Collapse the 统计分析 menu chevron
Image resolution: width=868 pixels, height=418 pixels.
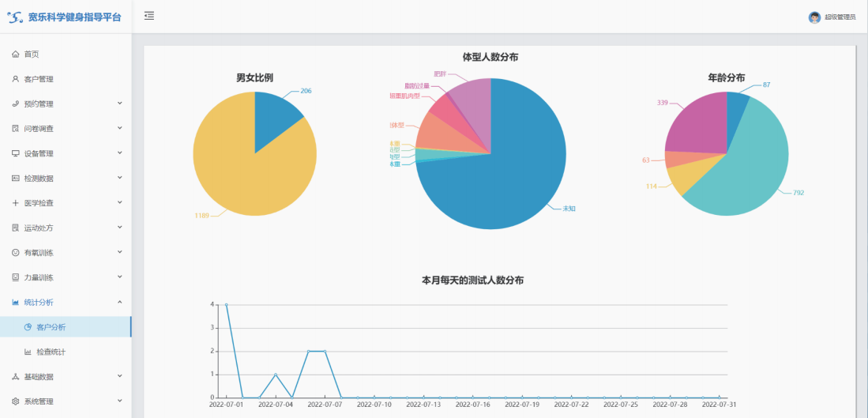pos(119,302)
